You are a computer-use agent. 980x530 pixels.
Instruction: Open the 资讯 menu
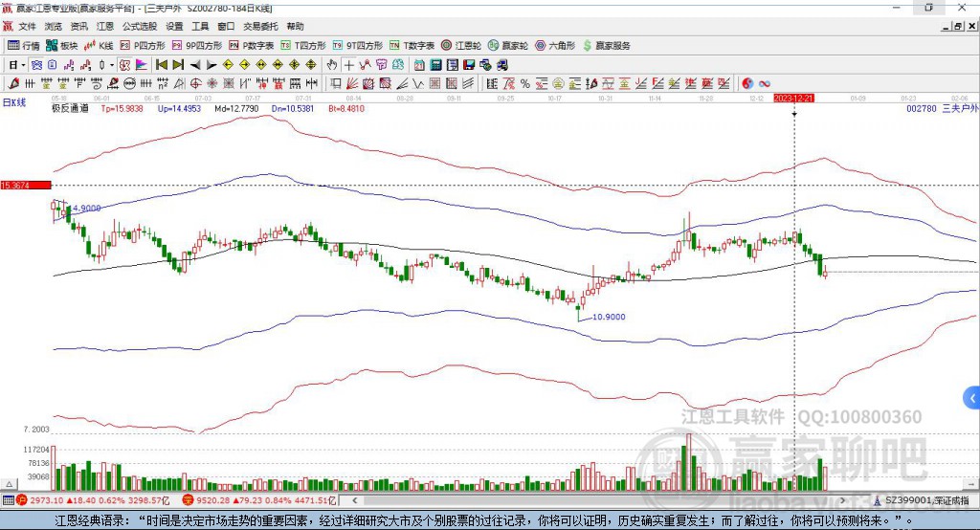tap(78, 26)
